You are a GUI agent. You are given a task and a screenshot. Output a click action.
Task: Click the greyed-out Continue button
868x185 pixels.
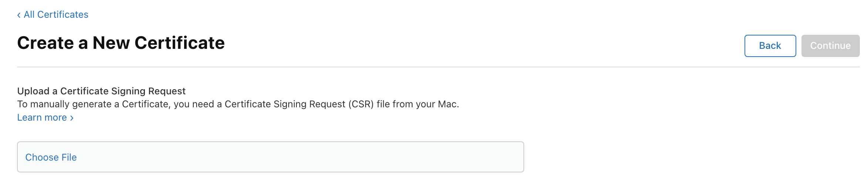coord(830,46)
